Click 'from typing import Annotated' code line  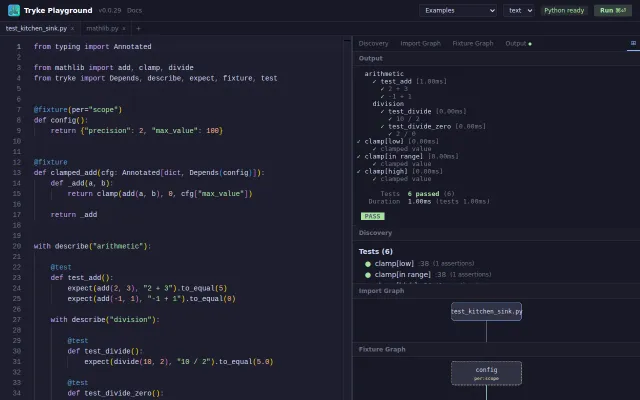point(93,47)
